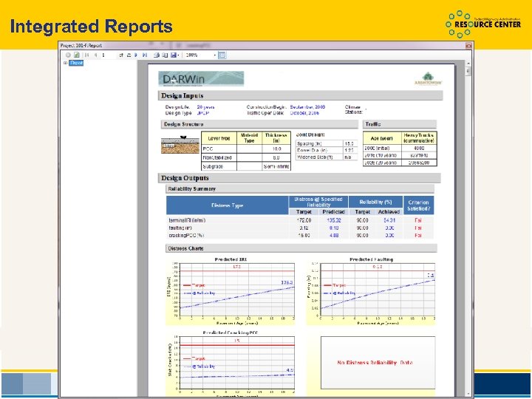
Task: Click the crackingPCC (%) row label
Action: click(186, 235)
